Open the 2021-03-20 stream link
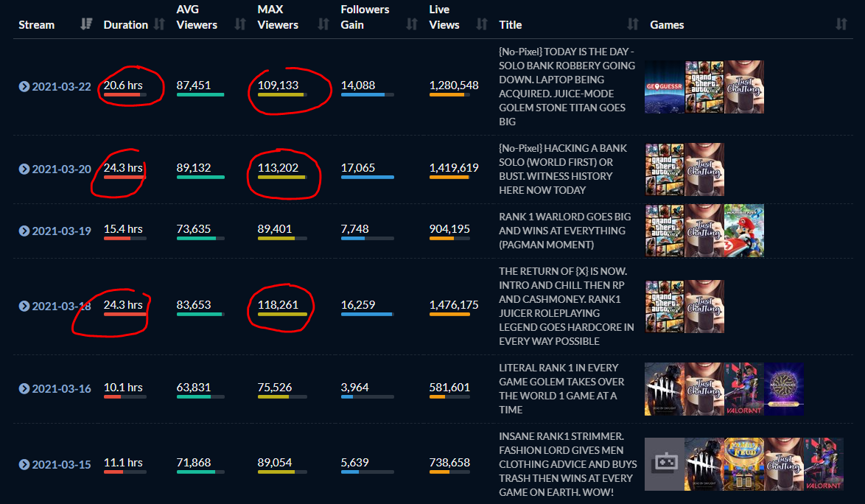This screenshot has width=865, height=504. (61, 169)
